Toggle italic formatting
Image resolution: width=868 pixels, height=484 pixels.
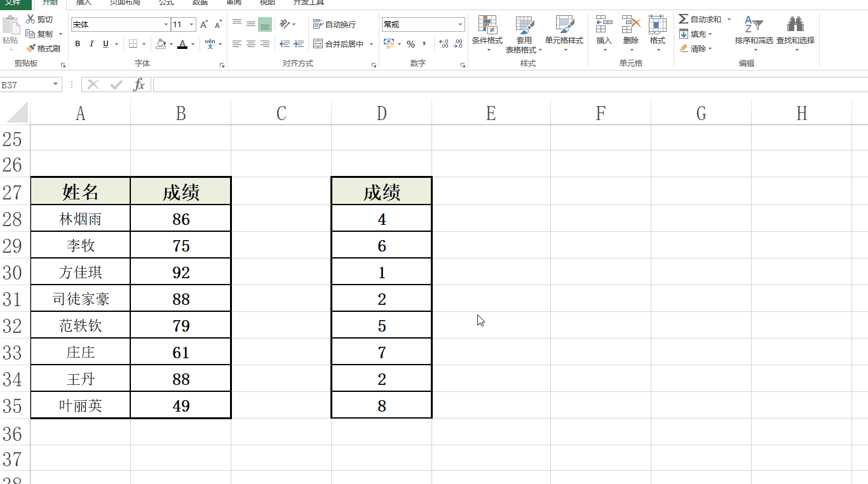pyautogui.click(x=92, y=44)
